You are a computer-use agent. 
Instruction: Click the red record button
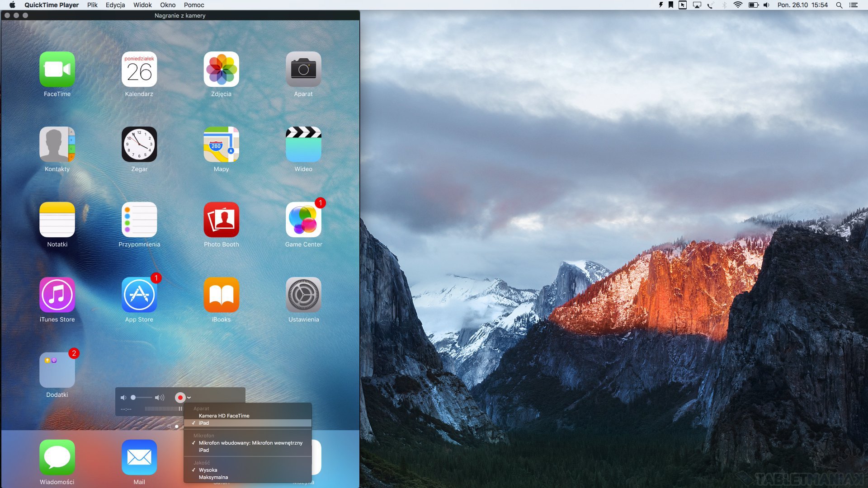(x=180, y=398)
